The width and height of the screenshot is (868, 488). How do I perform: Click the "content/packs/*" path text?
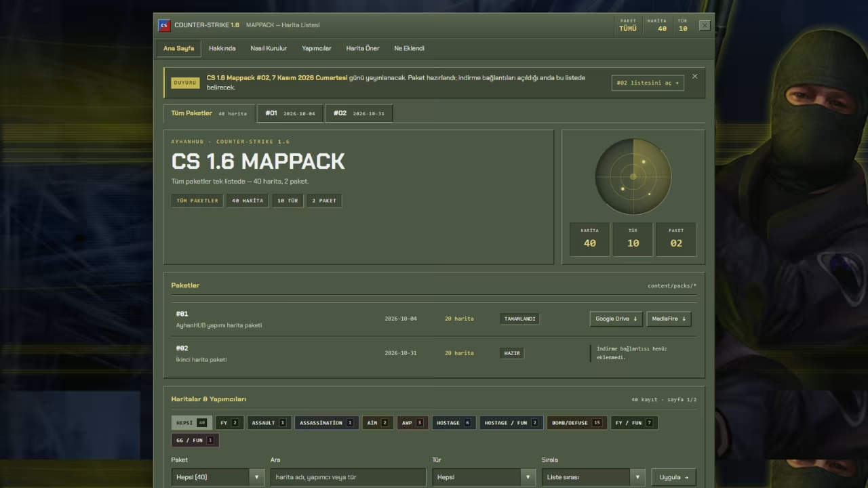pos(672,285)
